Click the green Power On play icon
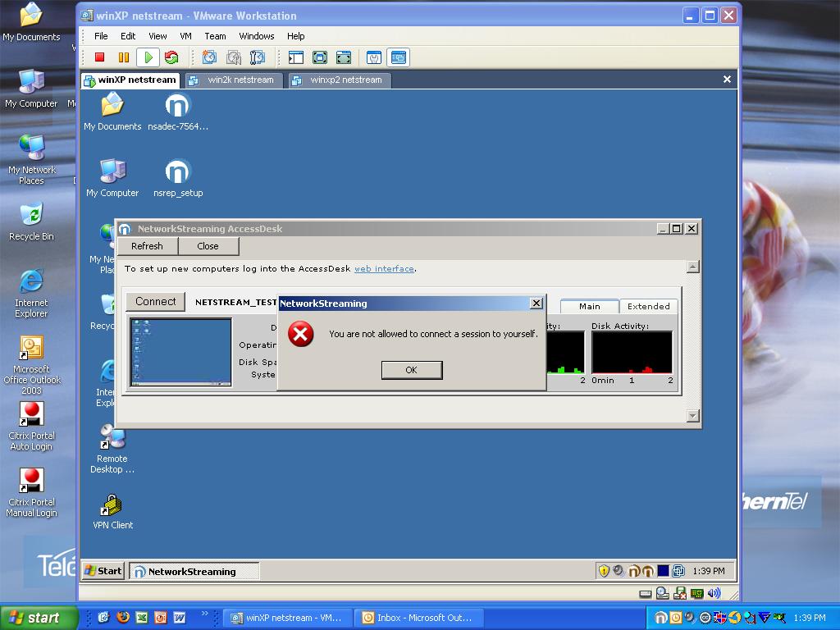Image resolution: width=840 pixels, height=630 pixels. (x=148, y=57)
